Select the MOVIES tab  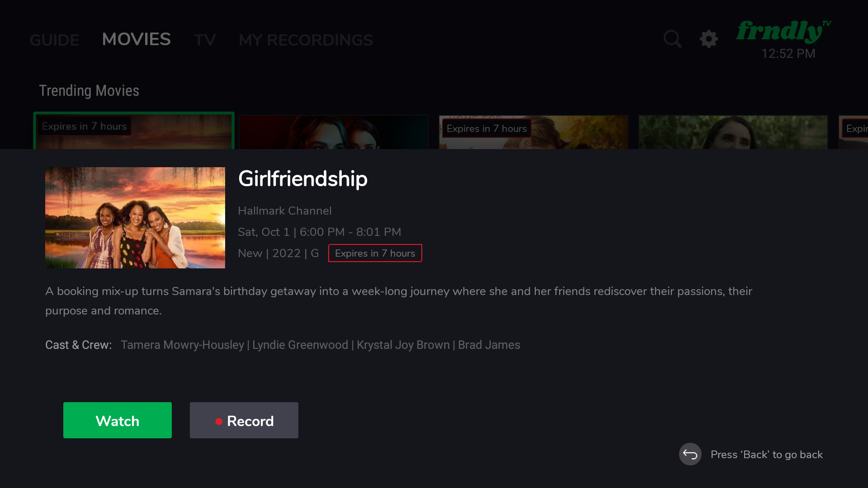tap(136, 39)
